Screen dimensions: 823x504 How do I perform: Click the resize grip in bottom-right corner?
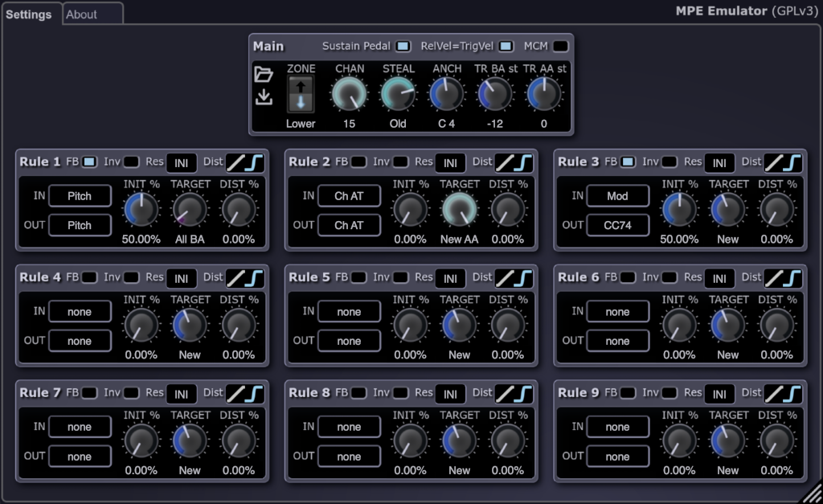coord(811,492)
